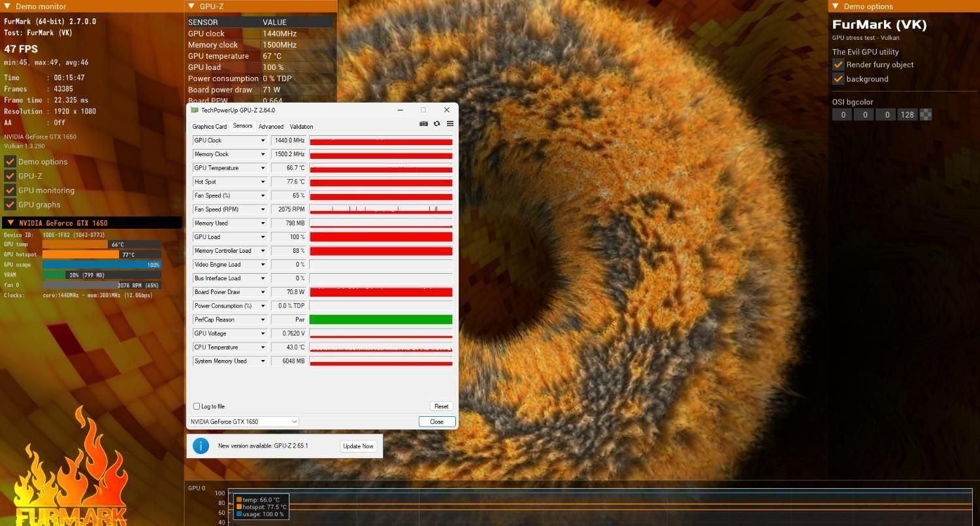Toggle the 'Demo options' checkbox in Demo monitor
The height and width of the screenshot is (526, 980).
click(10, 161)
